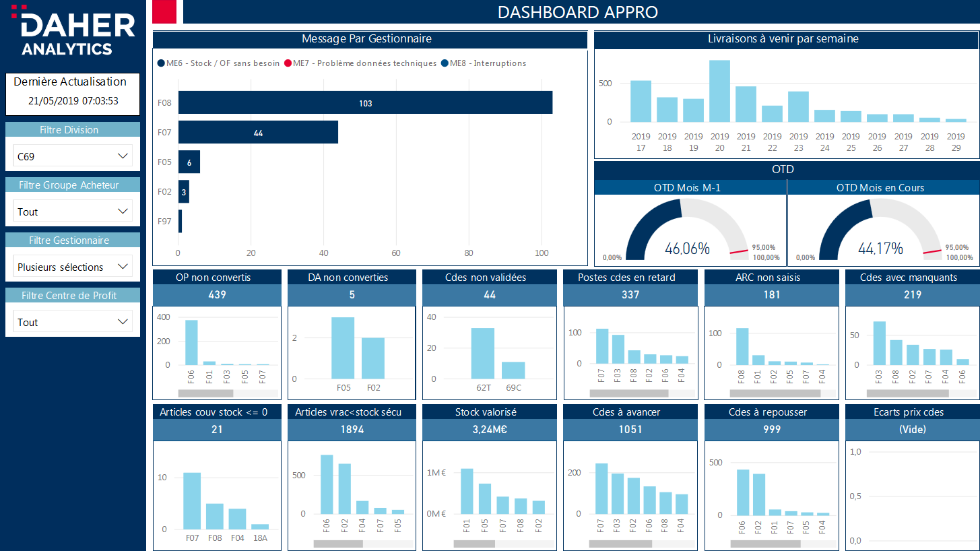Select the ME6 Stock / OF sans besoin legend marker
Image resolution: width=980 pixels, height=551 pixels.
[x=161, y=63]
